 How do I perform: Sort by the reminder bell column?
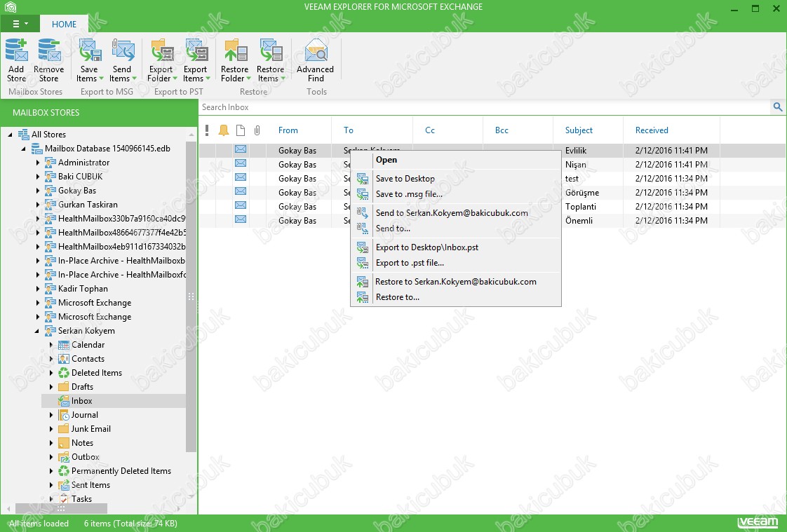[224, 130]
